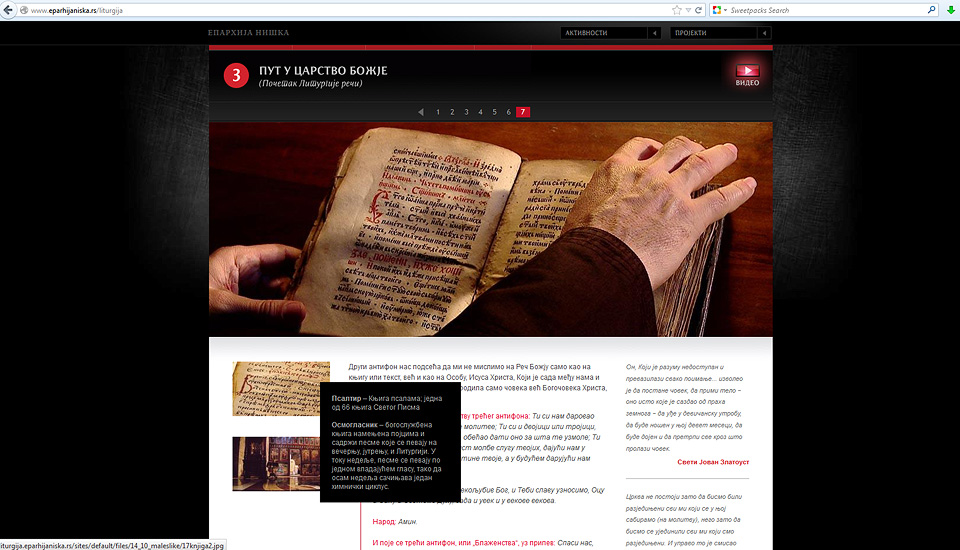This screenshot has width=960, height=550.
Task: Select the highlighted page 7
Action: pyautogui.click(x=523, y=112)
